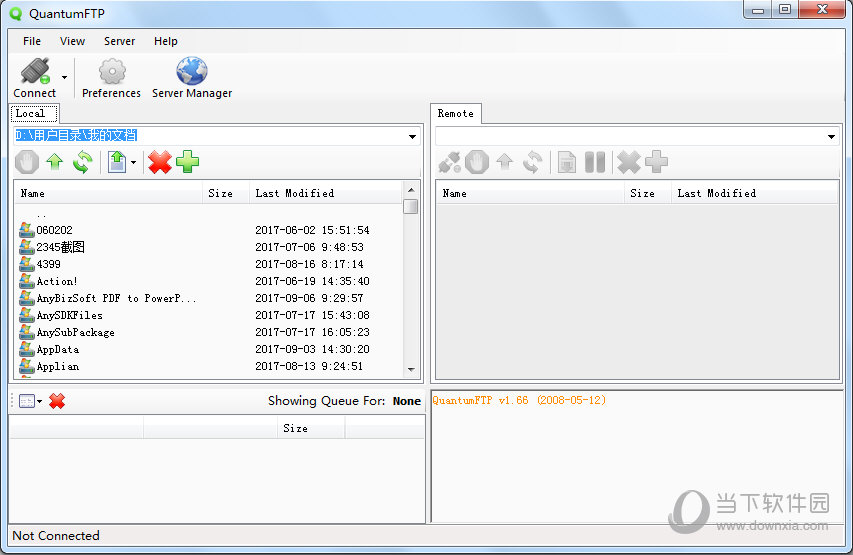Sort local files by Size column
Image resolution: width=853 pixels, height=555 pixels.
point(226,193)
